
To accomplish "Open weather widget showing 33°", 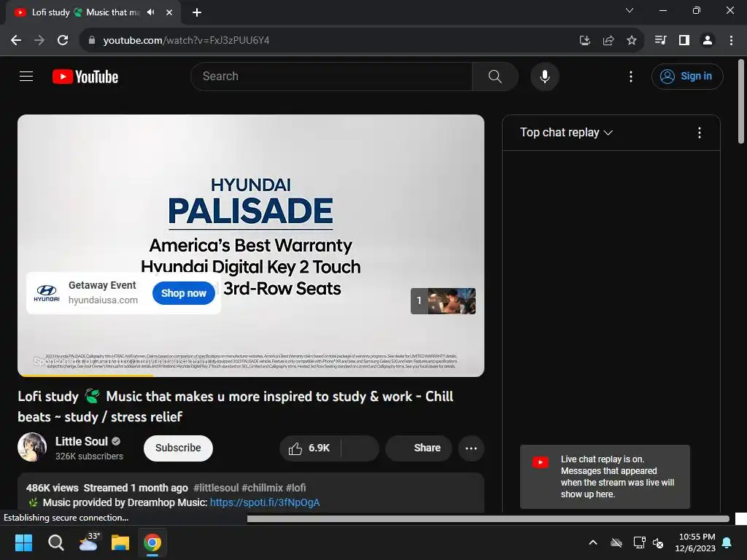I will coord(88,542).
